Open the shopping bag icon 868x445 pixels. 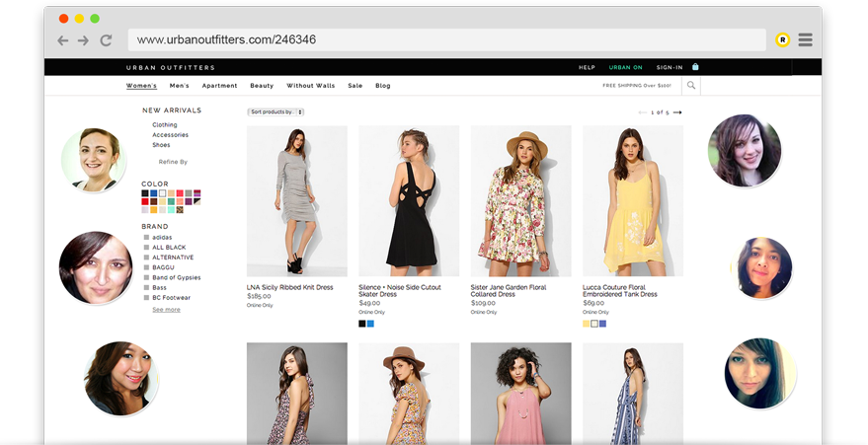(x=695, y=67)
